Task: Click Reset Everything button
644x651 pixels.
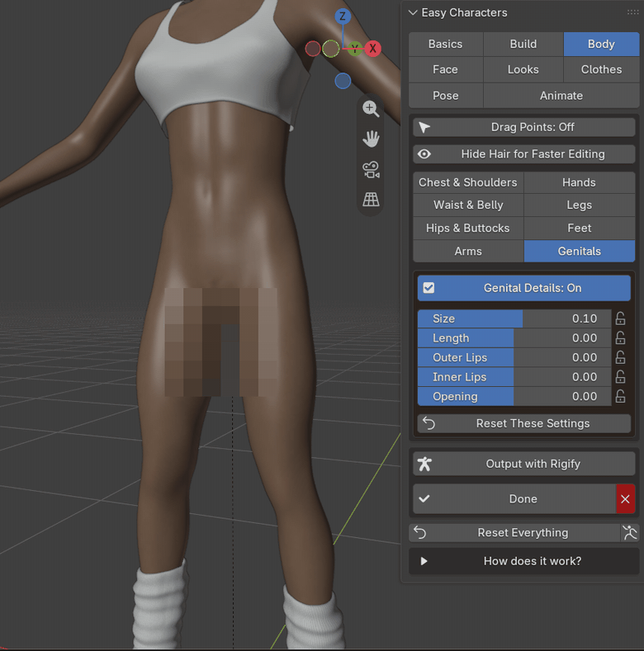Action: point(514,533)
